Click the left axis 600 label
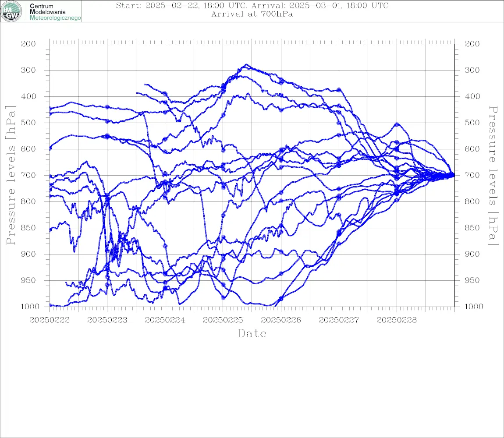504x438 pixels. click(x=28, y=149)
